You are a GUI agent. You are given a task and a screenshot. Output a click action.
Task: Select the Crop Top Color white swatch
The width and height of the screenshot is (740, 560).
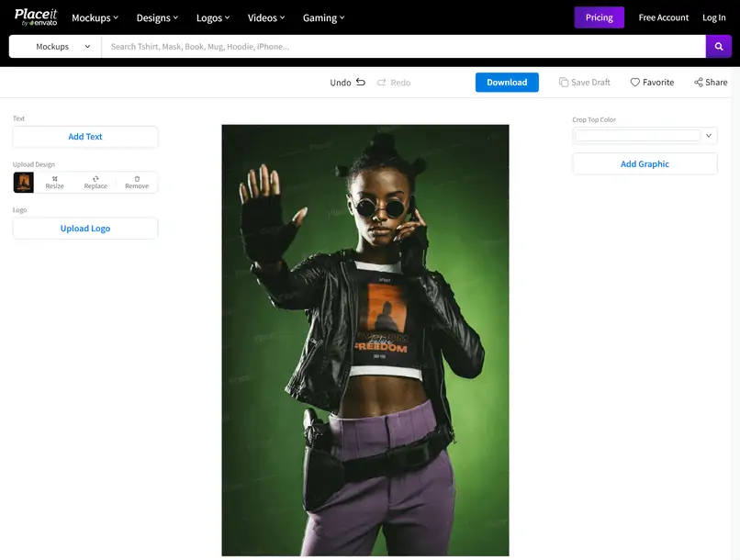tap(637, 136)
